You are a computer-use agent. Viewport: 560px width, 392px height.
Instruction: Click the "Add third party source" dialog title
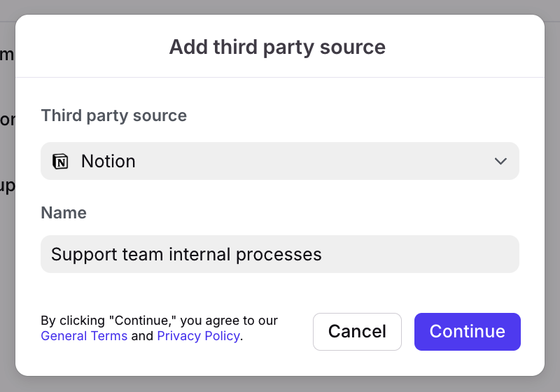point(277,48)
